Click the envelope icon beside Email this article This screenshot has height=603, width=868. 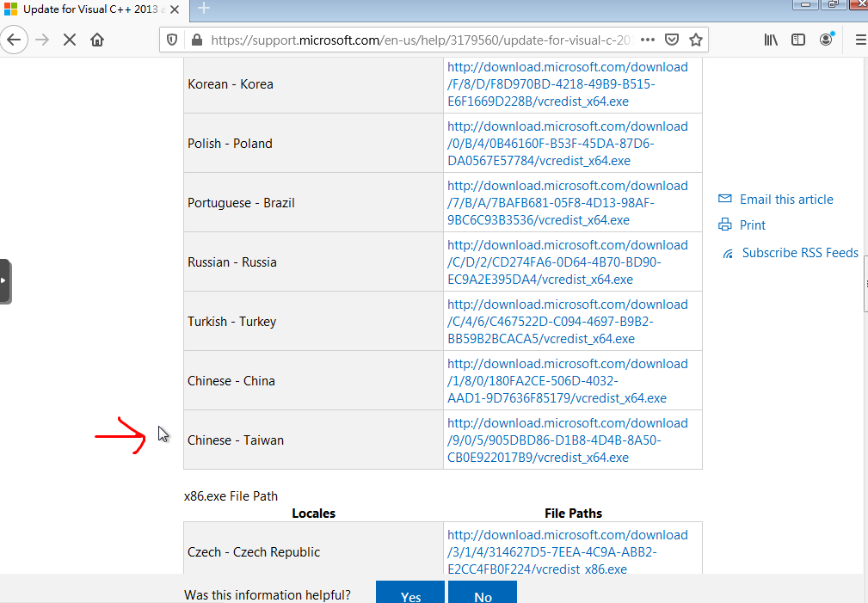724,199
